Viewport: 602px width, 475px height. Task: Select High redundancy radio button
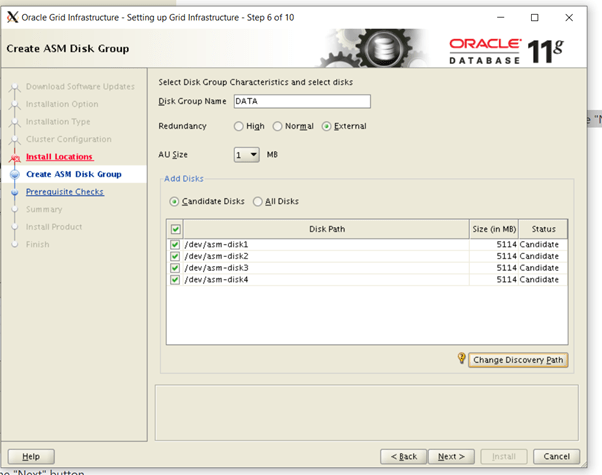238,126
